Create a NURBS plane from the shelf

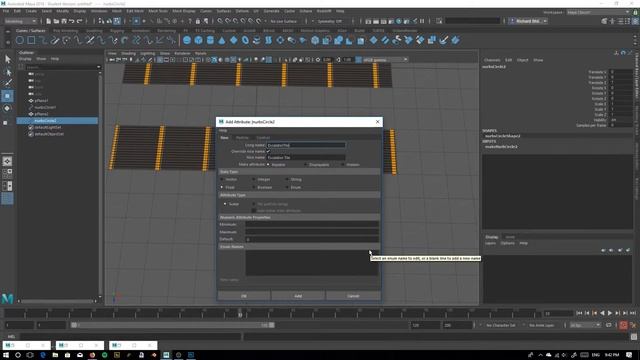click(233, 40)
